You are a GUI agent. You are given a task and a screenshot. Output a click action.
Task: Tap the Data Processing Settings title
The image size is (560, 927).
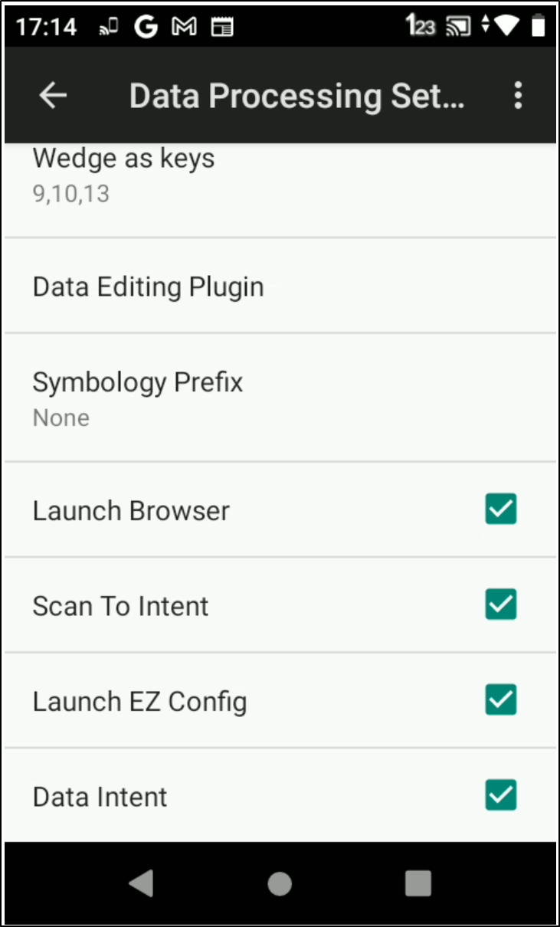[x=296, y=97]
